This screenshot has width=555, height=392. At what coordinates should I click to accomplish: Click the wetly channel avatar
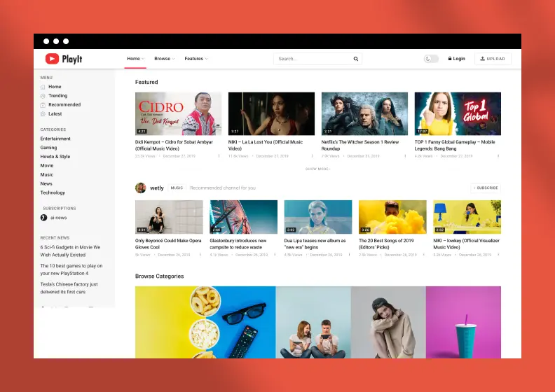[141, 188]
